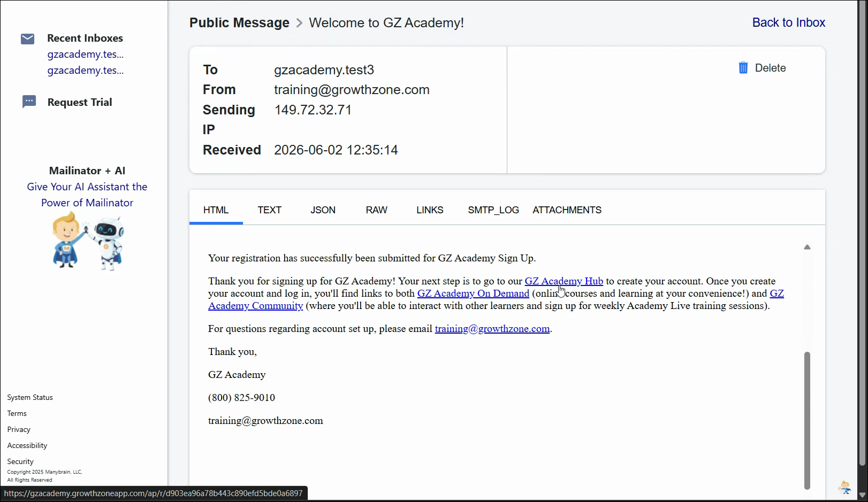Go Back to Inbox
The image size is (868, 502).
[788, 22]
